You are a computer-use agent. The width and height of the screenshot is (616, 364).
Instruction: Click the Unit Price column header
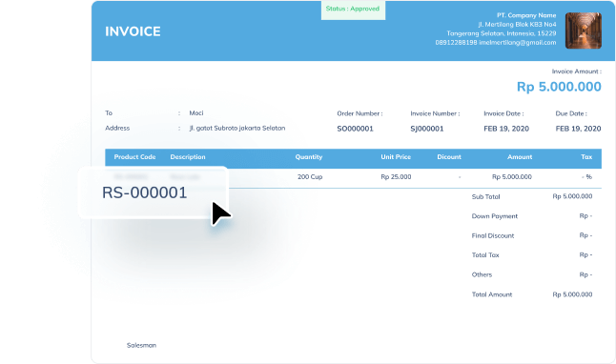click(x=396, y=156)
